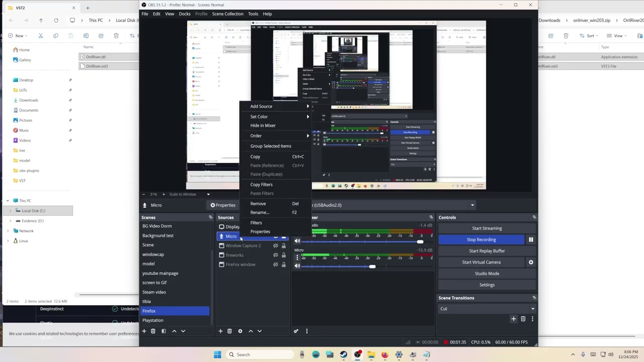Viewport: 644px width, 362px height.
Task: Open the Scene Transitions Cut dropdown
Action: [x=486, y=309]
